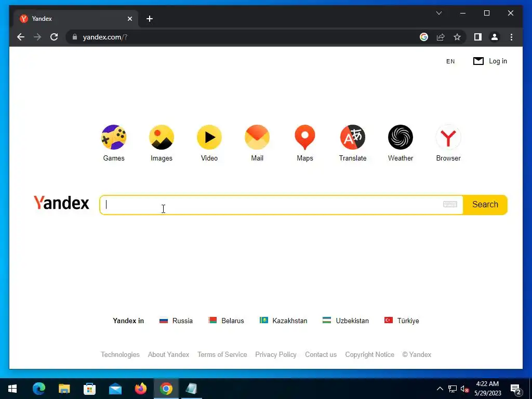Click the mail envelope icon beside Log in
The image size is (532, 399).
tap(478, 61)
